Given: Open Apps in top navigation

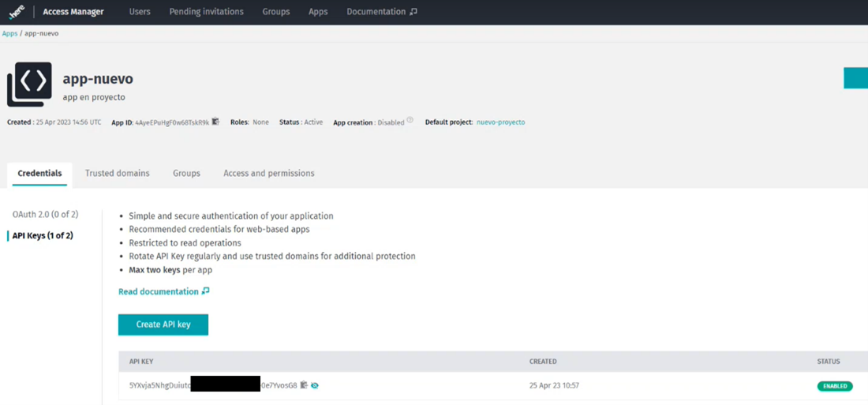Looking at the screenshot, I should pos(318,12).
